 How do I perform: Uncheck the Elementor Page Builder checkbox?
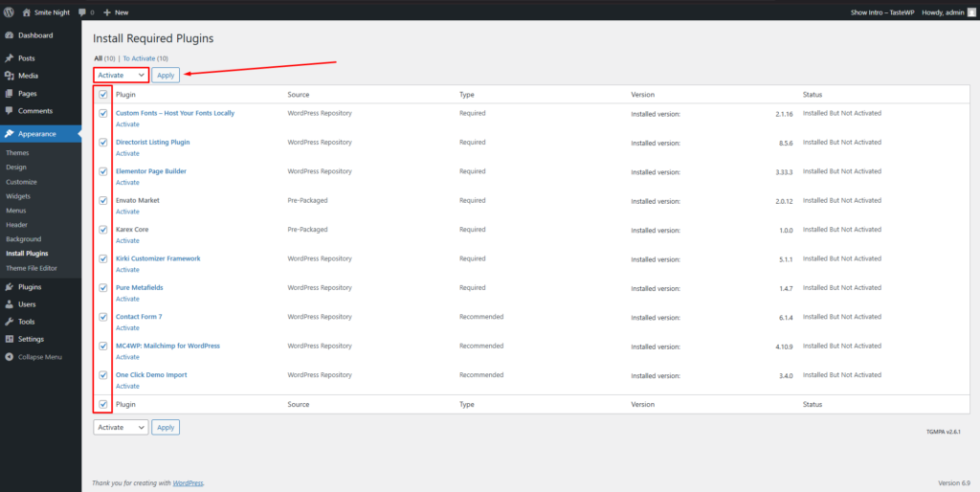[103, 171]
